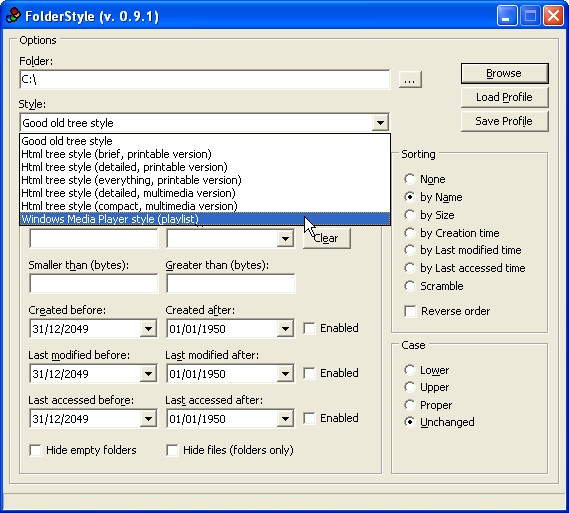The width and height of the screenshot is (569, 513).
Task: Collapse the Style combo box arrow
Action: 380,123
